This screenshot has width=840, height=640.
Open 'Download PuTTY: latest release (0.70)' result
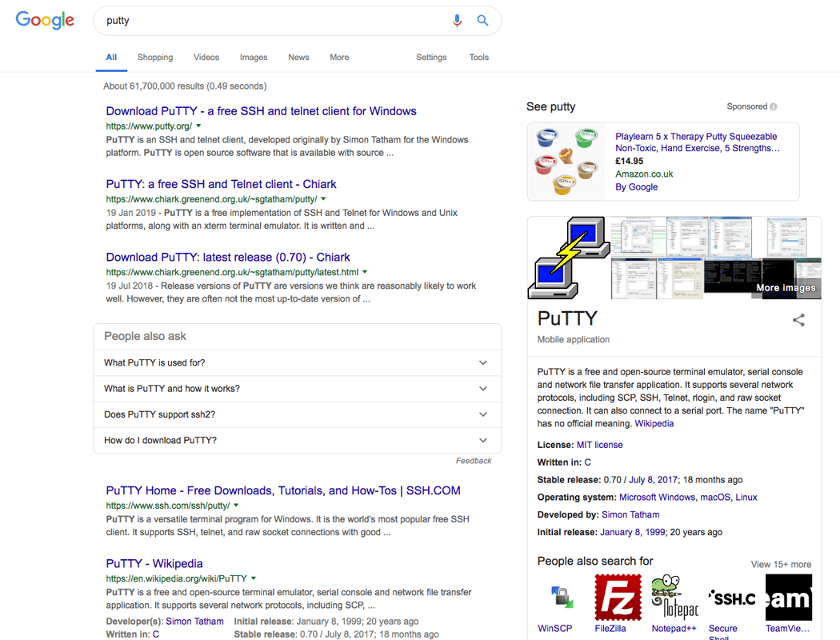[228, 257]
